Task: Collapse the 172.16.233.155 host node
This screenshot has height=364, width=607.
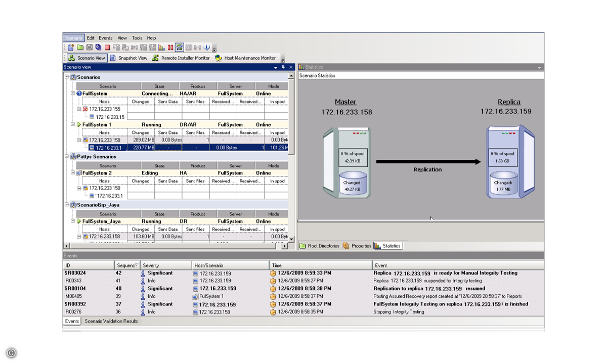Action: coord(79,109)
